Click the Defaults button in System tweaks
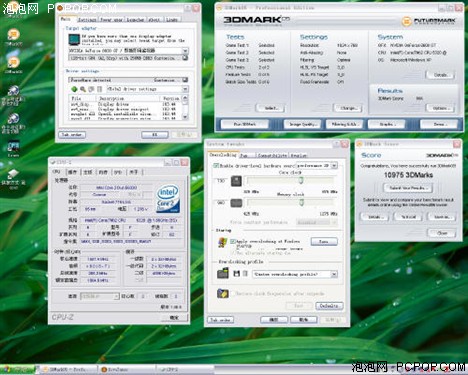468x375 pixels. tap(329, 306)
